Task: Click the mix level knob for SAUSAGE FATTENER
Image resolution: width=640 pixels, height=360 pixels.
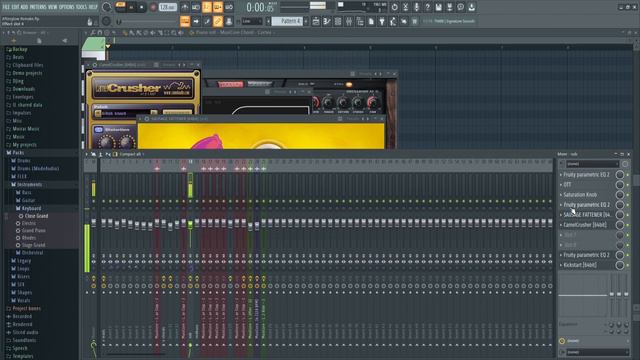Action: click(x=620, y=215)
